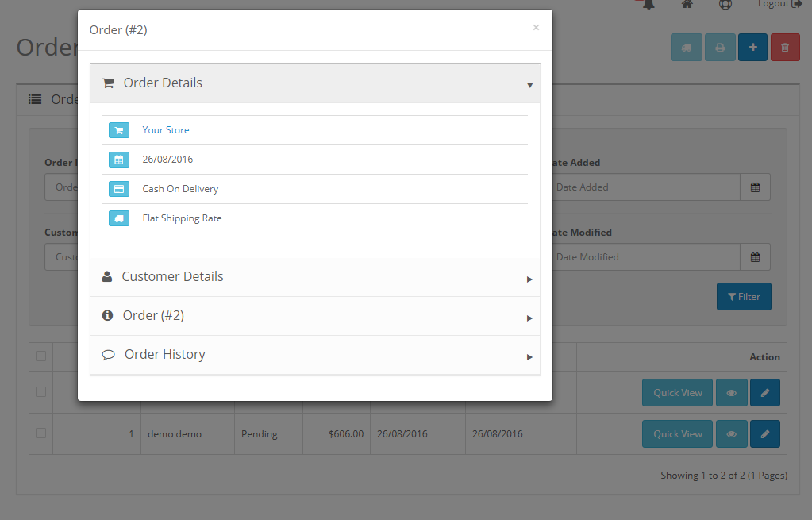
Task: Click the eye view icon for order 1
Action: pyautogui.click(x=732, y=434)
